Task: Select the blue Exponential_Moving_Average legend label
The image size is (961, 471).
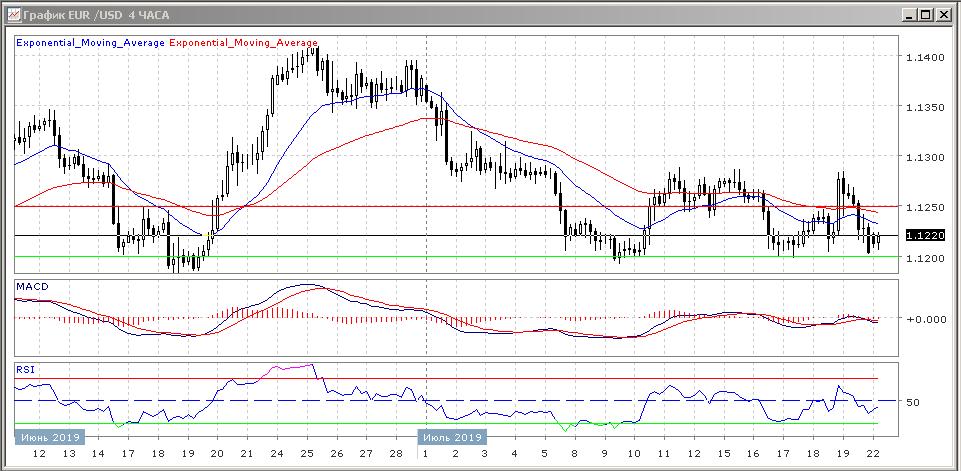Action: click(91, 44)
